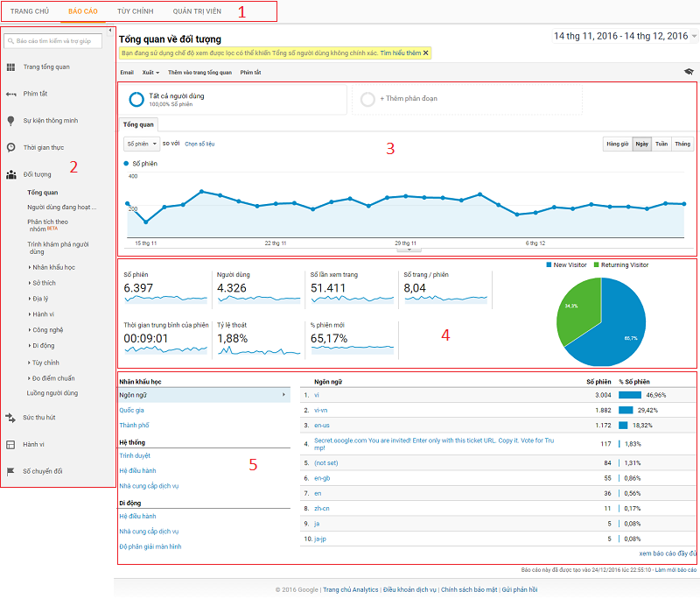Open the Số phiên metric dropdown
This screenshot has width=700, height=606.
142,144
